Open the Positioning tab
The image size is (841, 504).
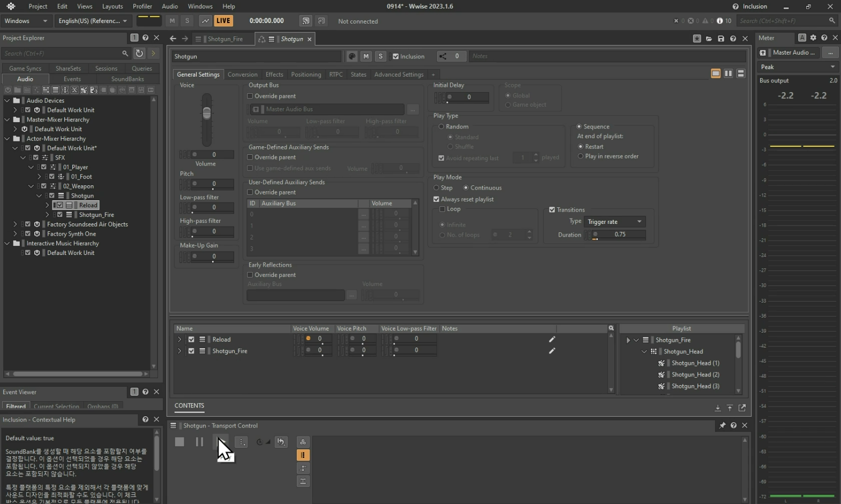click(x=306, y=74)
